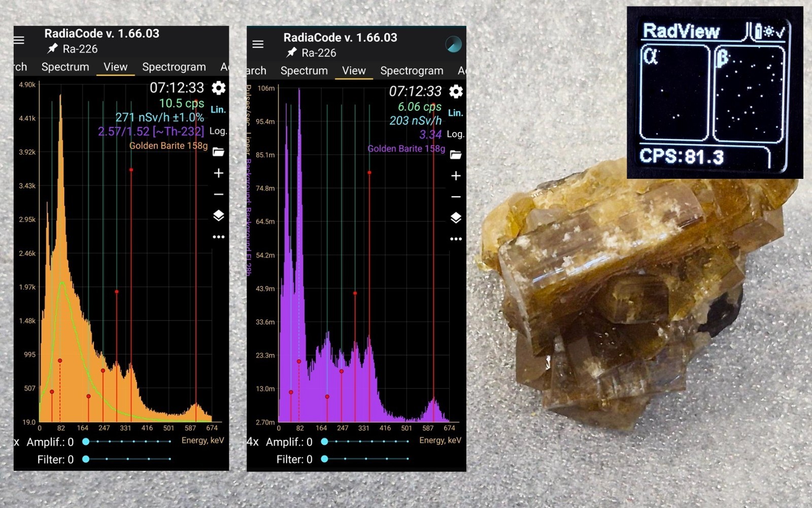Screen dimensions: 812x508
Task: Tap Golden Barite 158g label in purple spectrum
Action: click(x=406, y=149)
